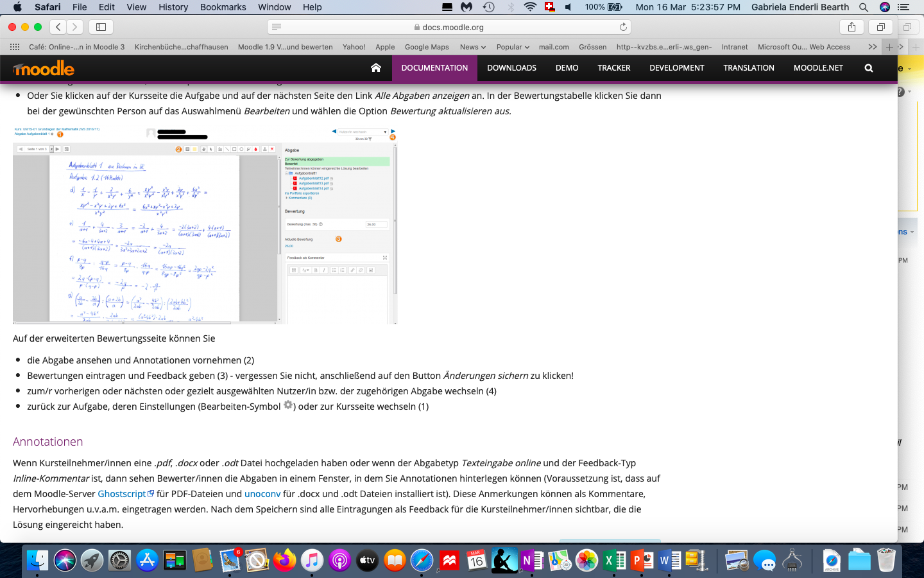Viewport: 924px width, 578px height.
Task: Click the Moodle home icon in navbar
Action: pos(376,68)
